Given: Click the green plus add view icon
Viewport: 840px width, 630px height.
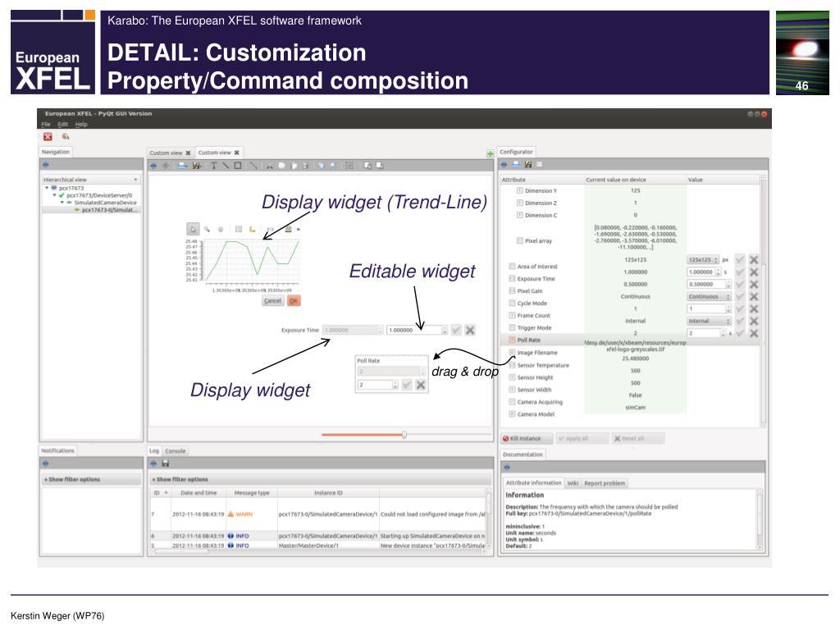Looking at the screenshot, I should pyautogui.click(x=490, y=153).
